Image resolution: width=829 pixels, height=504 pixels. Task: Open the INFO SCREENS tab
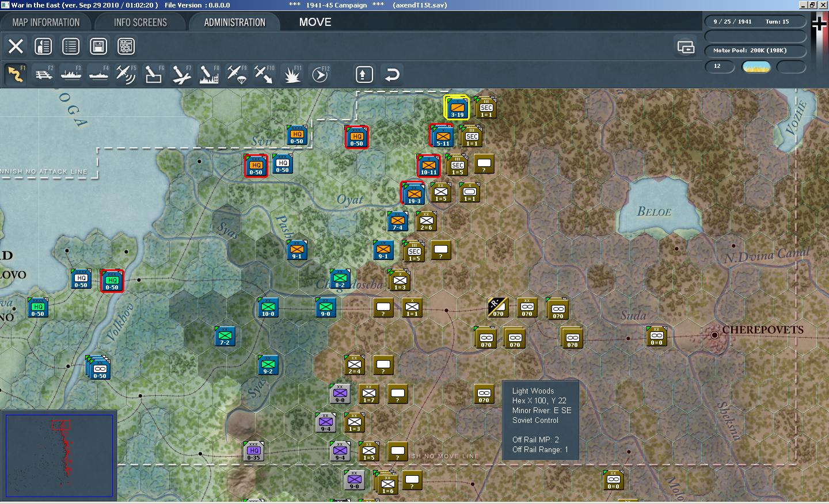[x=140, y=22]
